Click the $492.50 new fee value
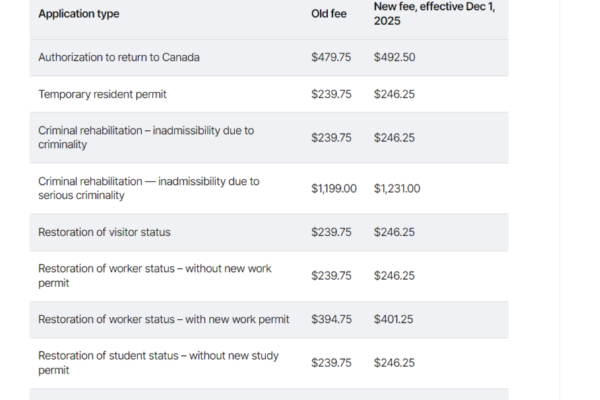This screenshot has width=600, height=400. tap(394, 57)
